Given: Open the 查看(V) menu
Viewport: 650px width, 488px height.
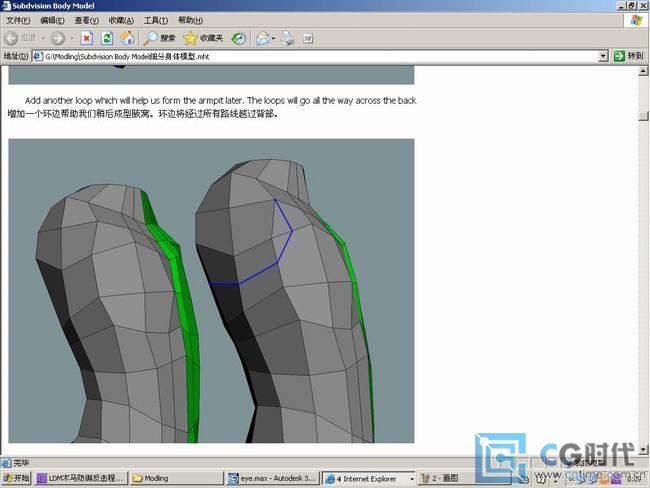Looking at the screenshot, I should coord(86,20).
